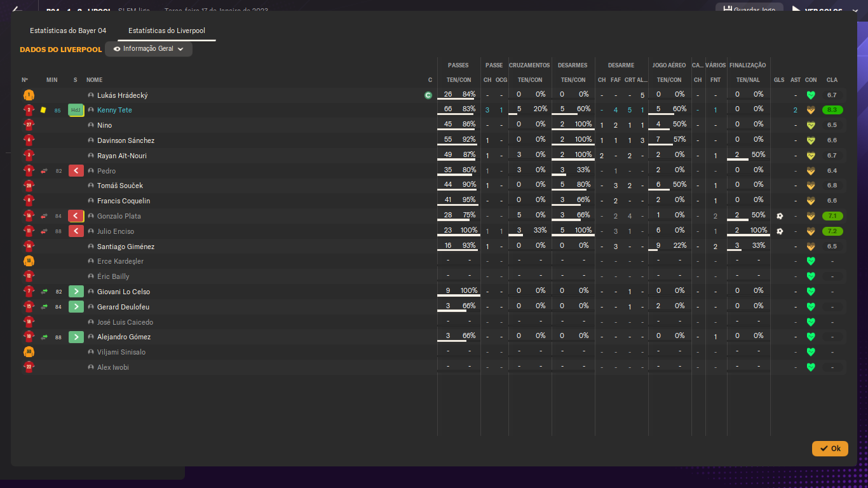The image size is (868, 488).
Task: Sort by the MIN column header
Action: [x=52, y=80]
